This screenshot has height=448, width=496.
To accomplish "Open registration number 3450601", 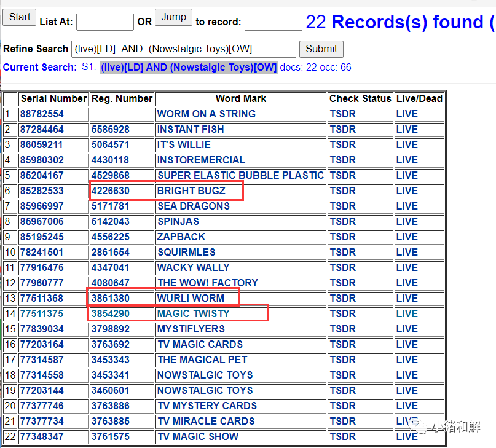I will [111, 390].
